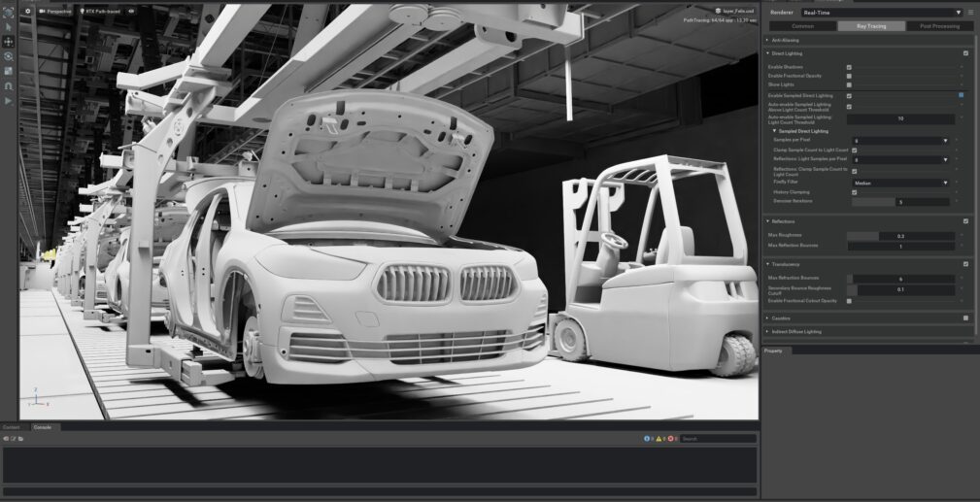Click the Perspective camera button

coord(56,11)
